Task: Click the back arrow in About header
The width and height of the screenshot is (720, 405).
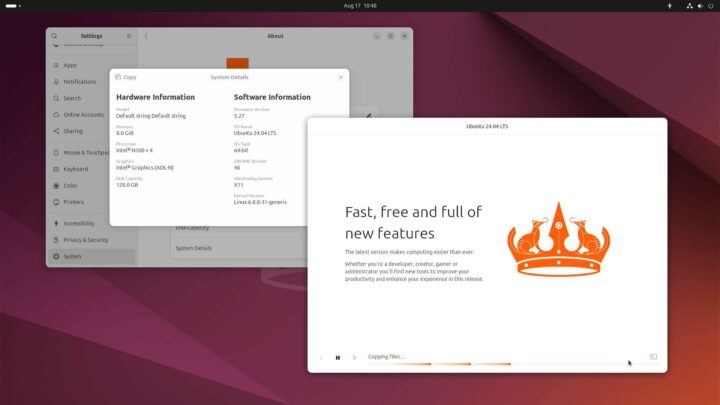Action: coord(146,36)
